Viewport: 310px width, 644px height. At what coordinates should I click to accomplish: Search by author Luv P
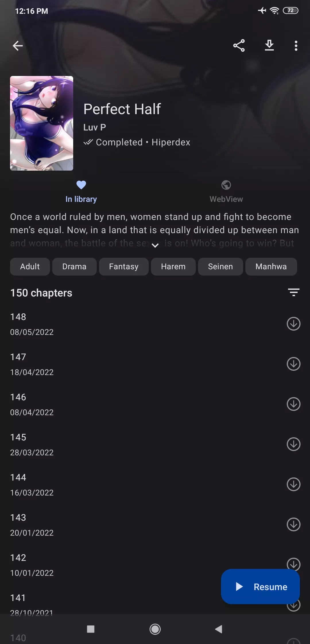(95, 127)
